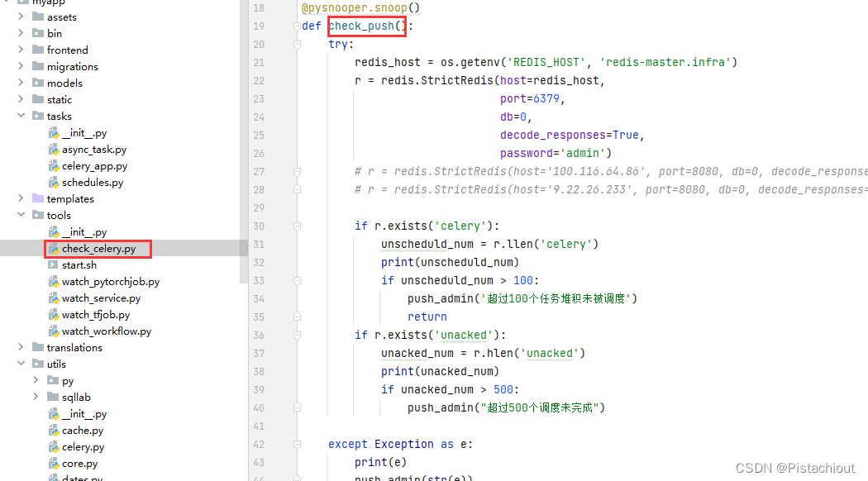Viewport: 868px width, 481px height.
Task: Click the models package folder icon
Action: (38, 83)
